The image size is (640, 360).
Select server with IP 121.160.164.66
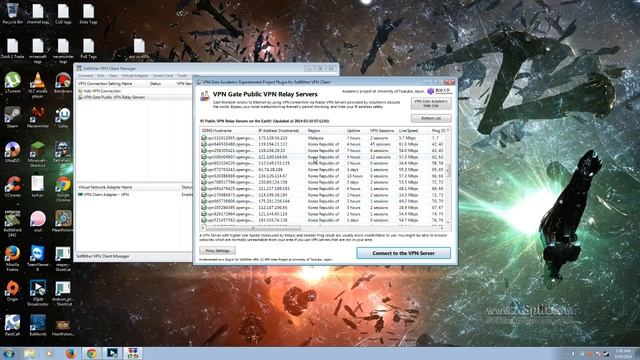pos(322,157)
